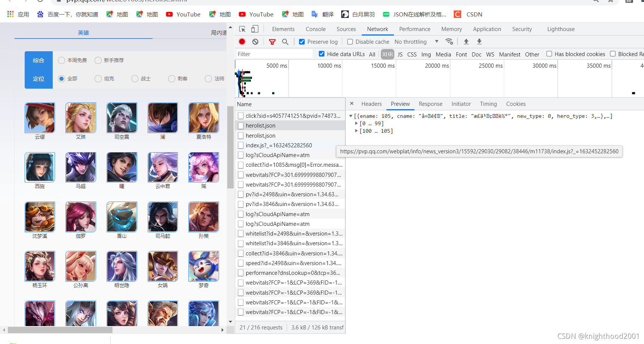Show the Headers tab of the request

[x=372, y=104]
